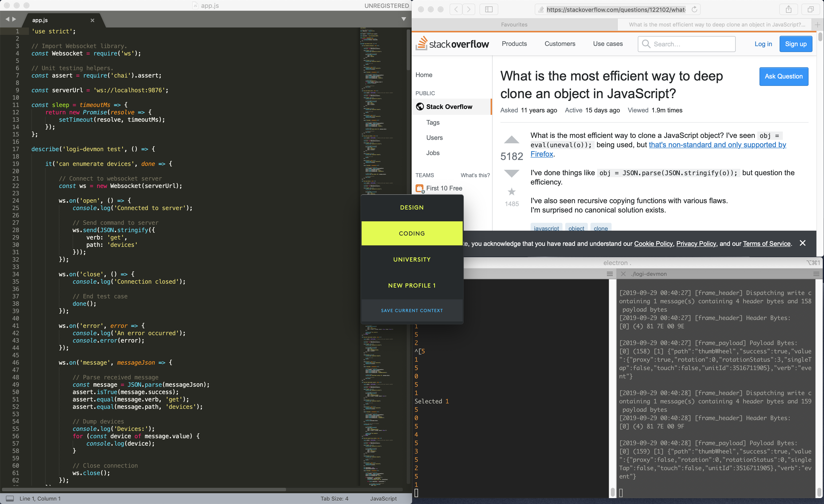Viewport: 824px width, 504px height.
Task: Reload the Stack Overflow page
Action: point(694,9)
